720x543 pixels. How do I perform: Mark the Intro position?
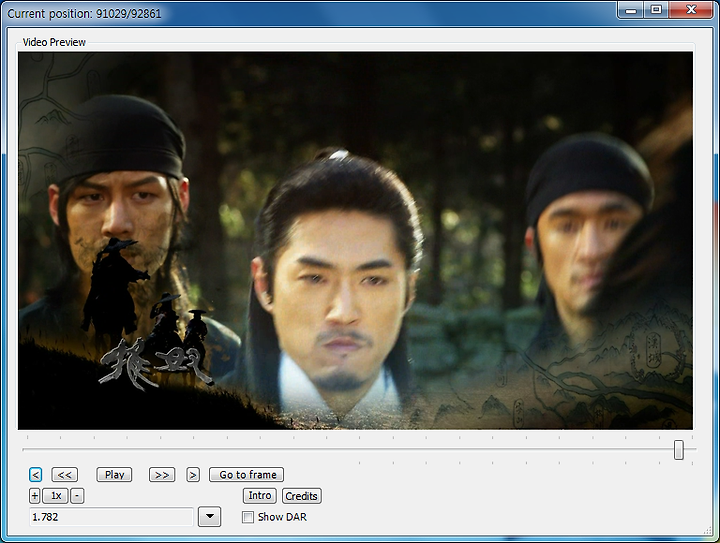259,496
